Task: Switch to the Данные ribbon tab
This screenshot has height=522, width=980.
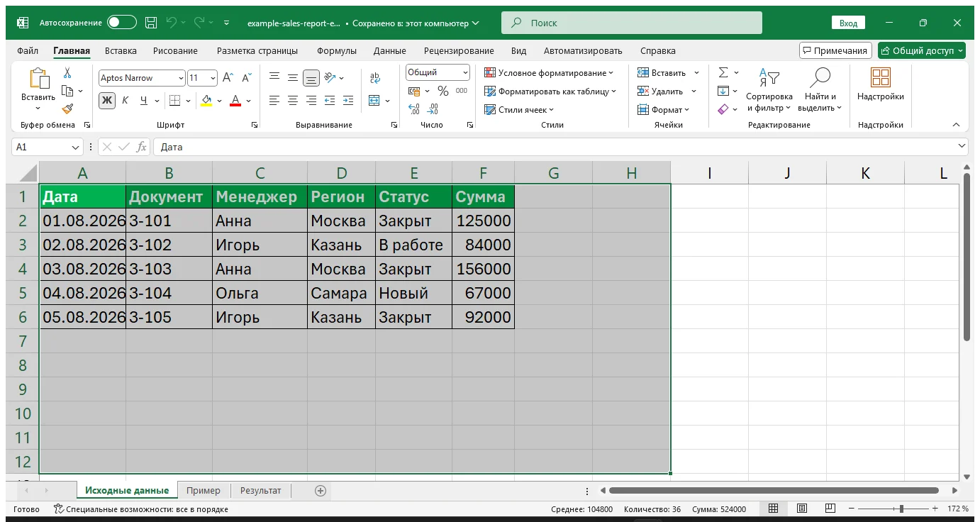Action: 390,51
